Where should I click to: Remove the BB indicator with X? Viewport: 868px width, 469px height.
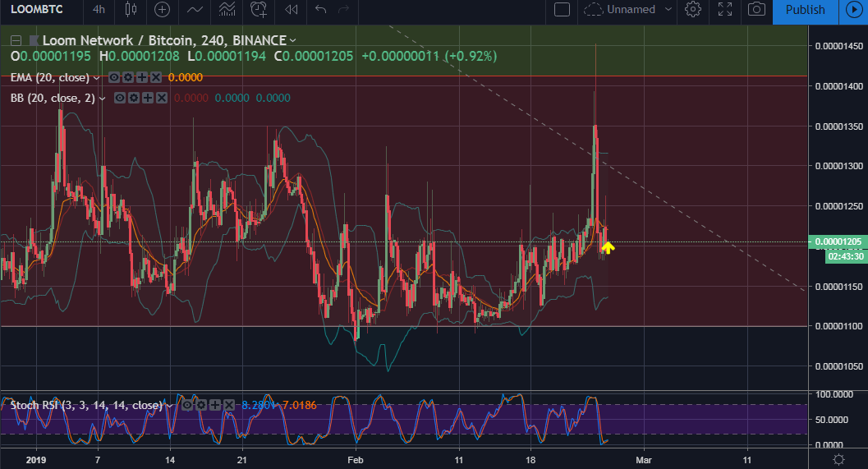pyautogui.click(x=162, y=98)
